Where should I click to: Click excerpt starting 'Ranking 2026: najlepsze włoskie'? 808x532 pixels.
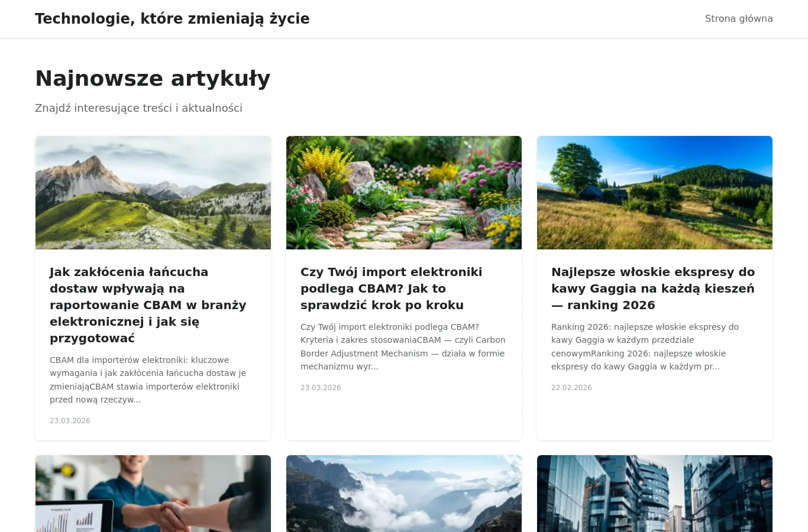pyautogui.click(x=645, y=347)
